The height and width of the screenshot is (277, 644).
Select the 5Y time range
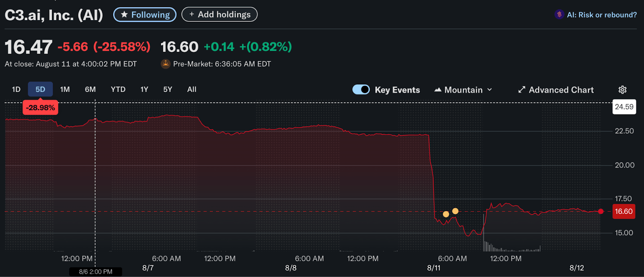(167, 89)
